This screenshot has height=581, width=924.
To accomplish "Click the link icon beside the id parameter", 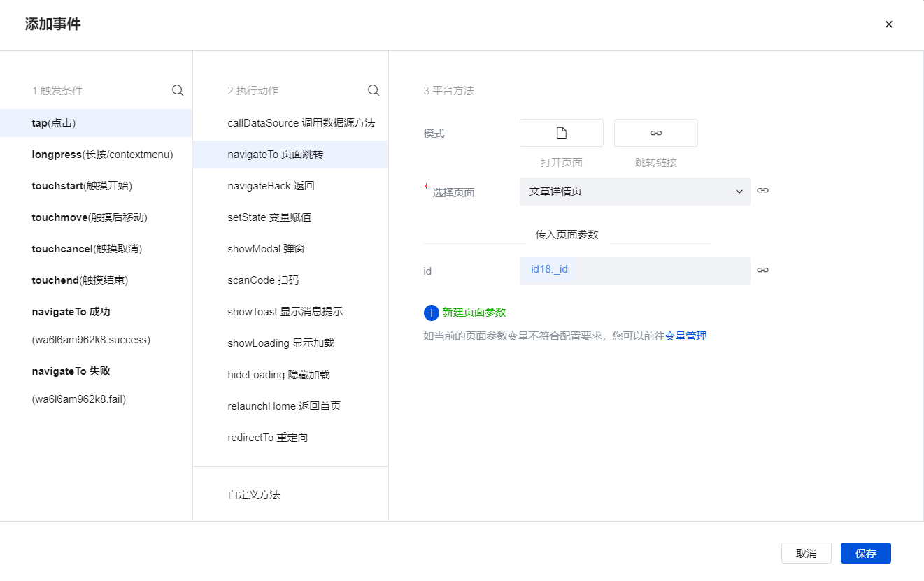I will pos(762,271).
